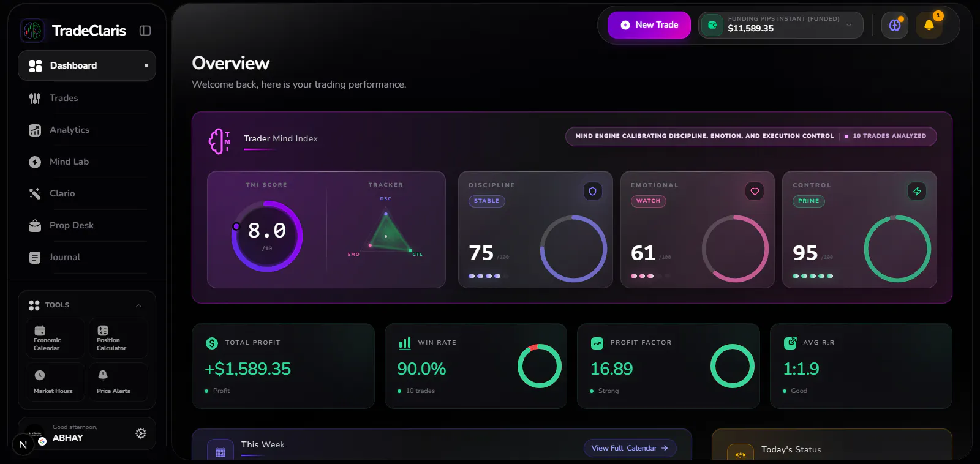Click the Overview page heading
980x464 pixels.
(230, 63)
